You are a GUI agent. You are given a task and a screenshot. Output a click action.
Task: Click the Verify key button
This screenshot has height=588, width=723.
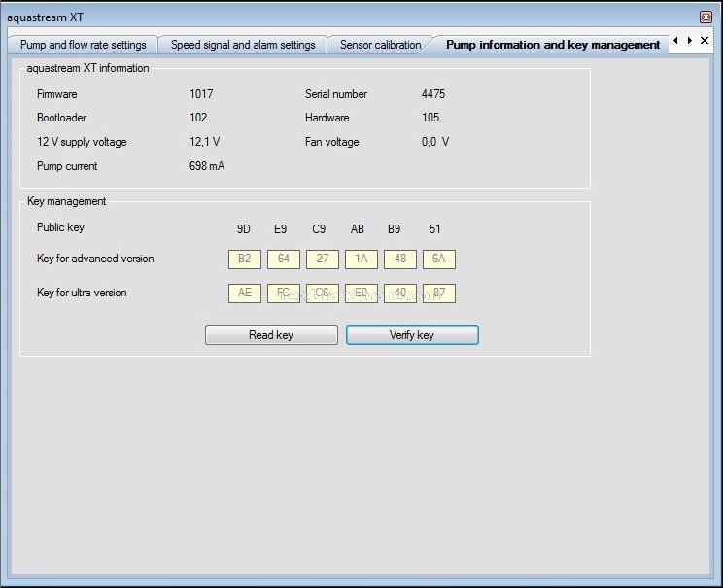point(412,334)
